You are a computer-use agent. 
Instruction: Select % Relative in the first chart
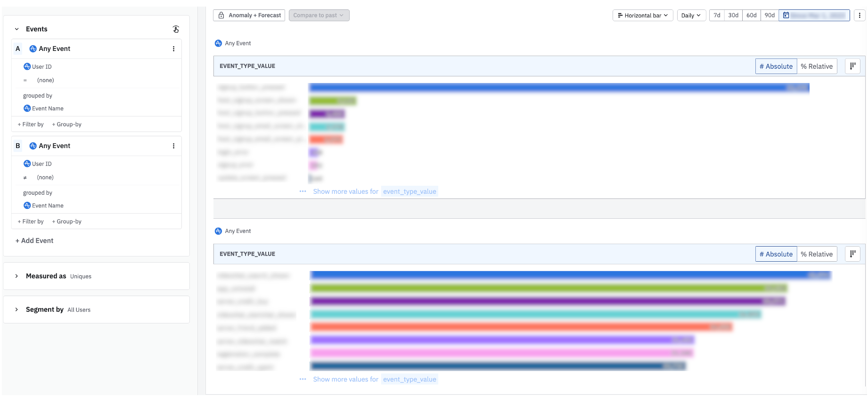(817, 66)
